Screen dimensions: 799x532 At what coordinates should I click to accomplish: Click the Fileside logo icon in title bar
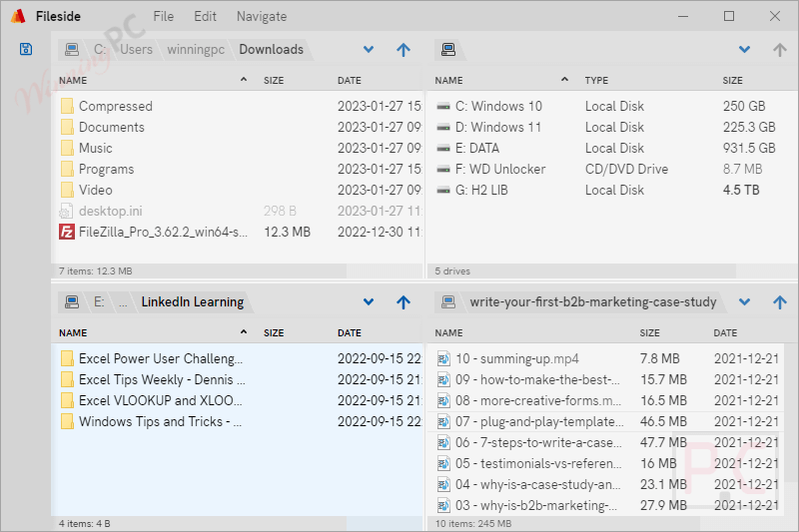[x=18, y=16]
